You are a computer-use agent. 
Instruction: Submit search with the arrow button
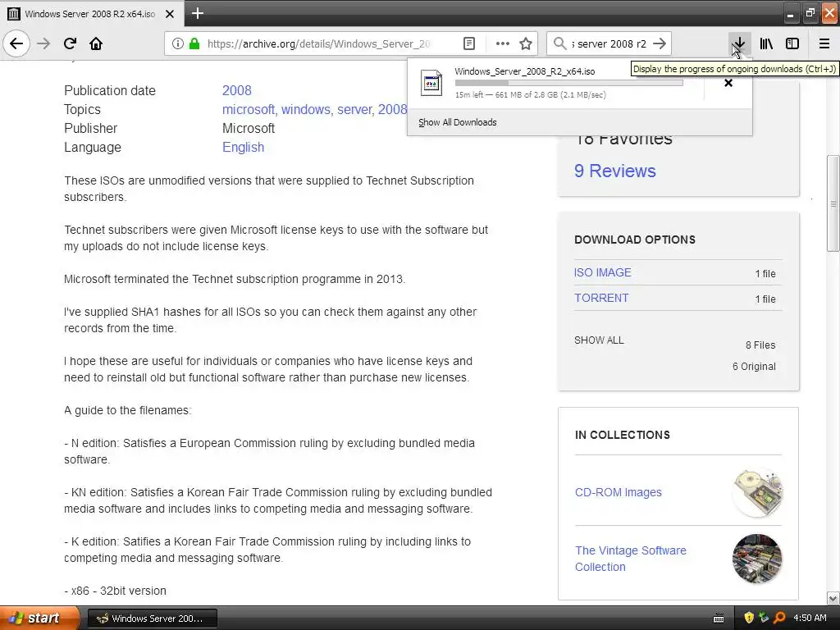[x=660, y=43]
